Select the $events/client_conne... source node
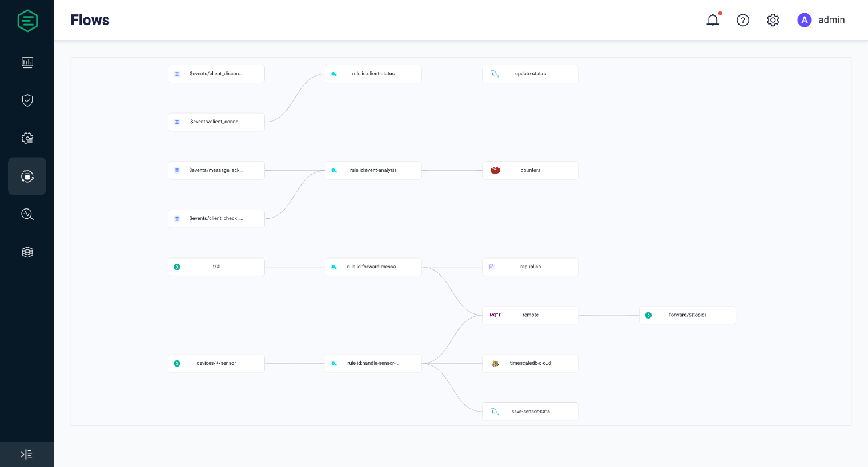 [216, 122]
